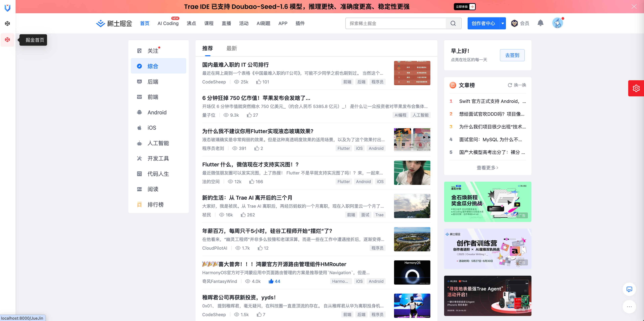Click author name CodeSheep on first article
The height and width of the screenshot is (321, 644).
click(214, 82)
